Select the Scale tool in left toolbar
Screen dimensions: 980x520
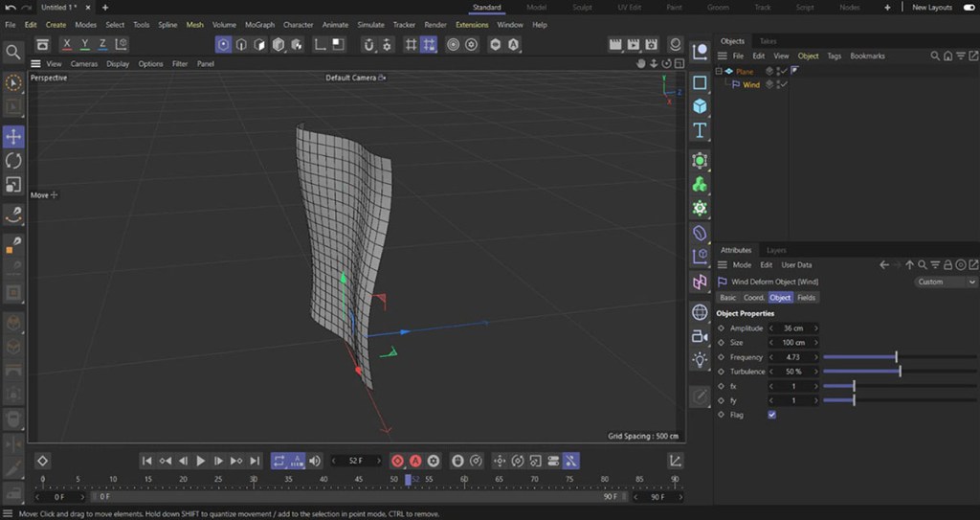click(13, 184)
